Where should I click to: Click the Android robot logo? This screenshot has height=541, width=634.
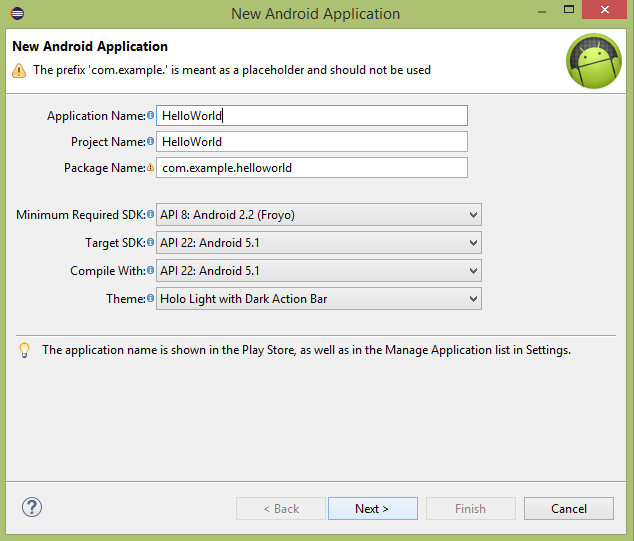594,61
